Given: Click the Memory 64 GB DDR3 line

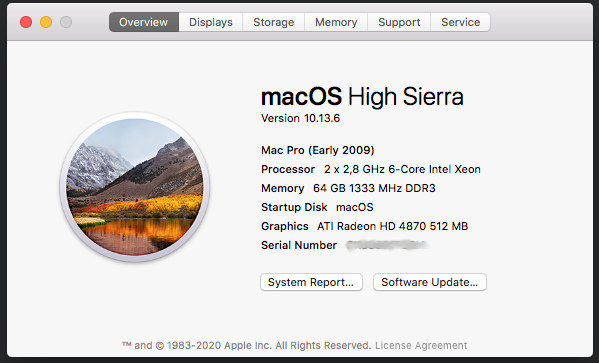Looking at the screenshot, I should 348,188.
